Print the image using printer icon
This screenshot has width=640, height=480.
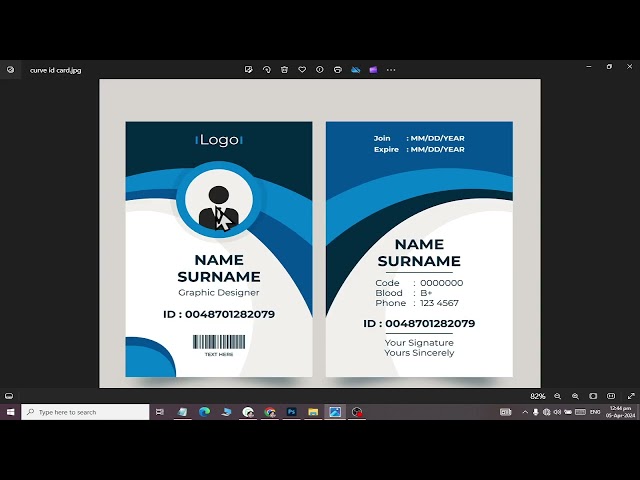(338, 70)
